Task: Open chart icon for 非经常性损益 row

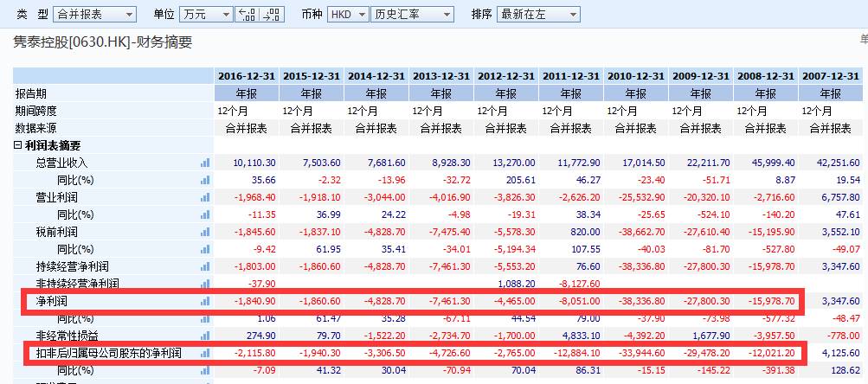Action: coord(205,336)
